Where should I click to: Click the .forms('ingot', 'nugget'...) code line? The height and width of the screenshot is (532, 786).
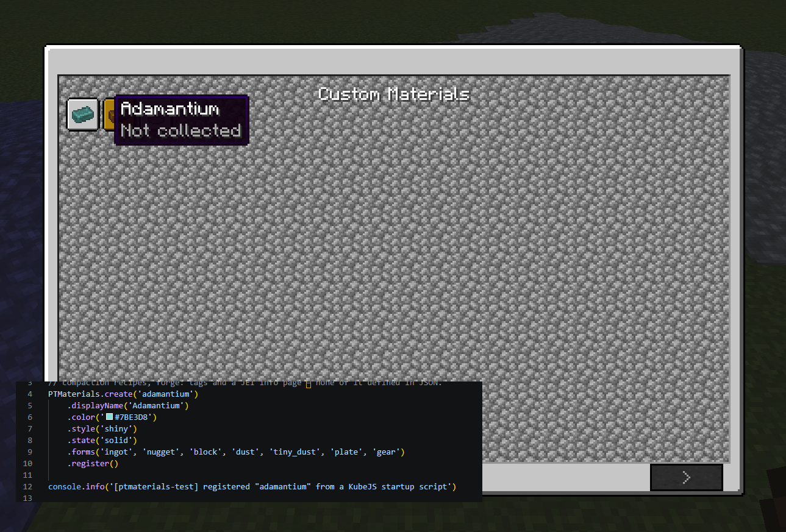coord(236,452)
